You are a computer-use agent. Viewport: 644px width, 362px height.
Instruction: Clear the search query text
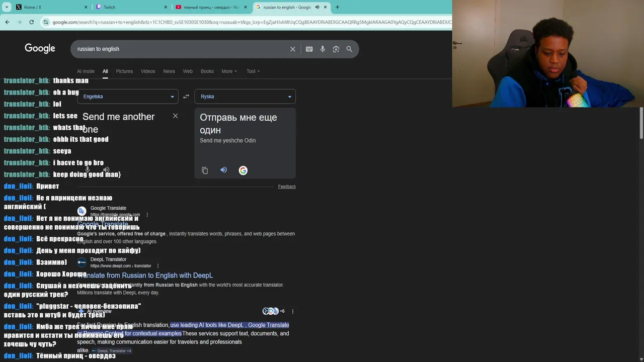292,49
